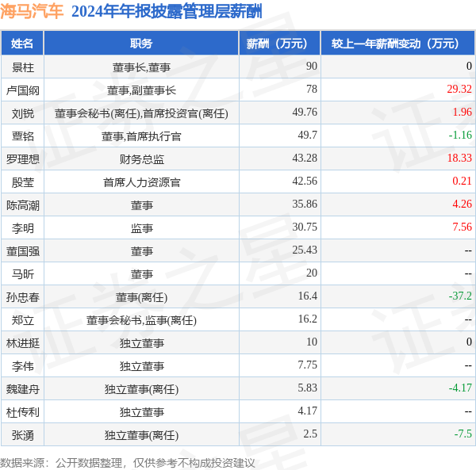Click the green change value -37.2
The height and width of the screenshot is (470, 476).
coord(460,296)
